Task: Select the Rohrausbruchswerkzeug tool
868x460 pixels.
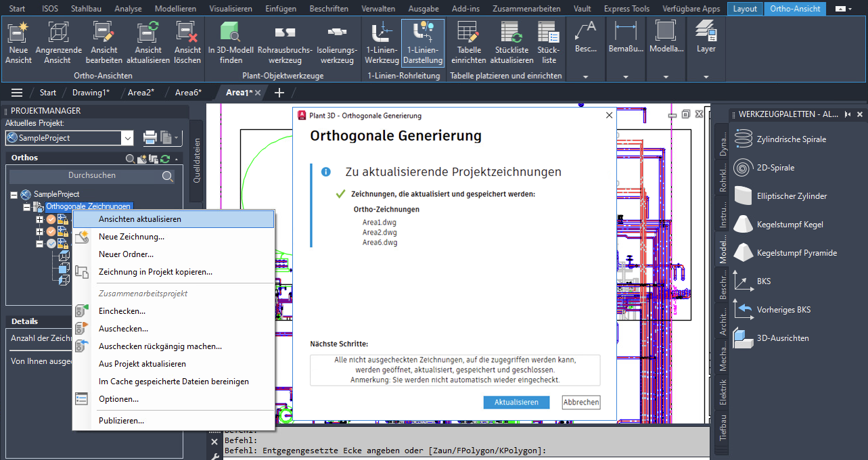Action: [x=285, y=44]
